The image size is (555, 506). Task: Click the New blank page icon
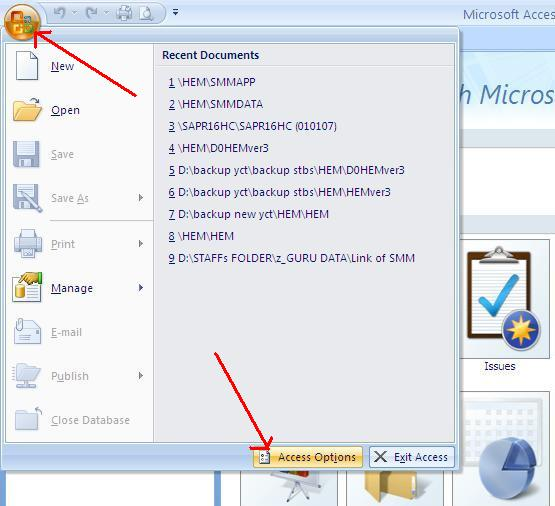(27, 65)
